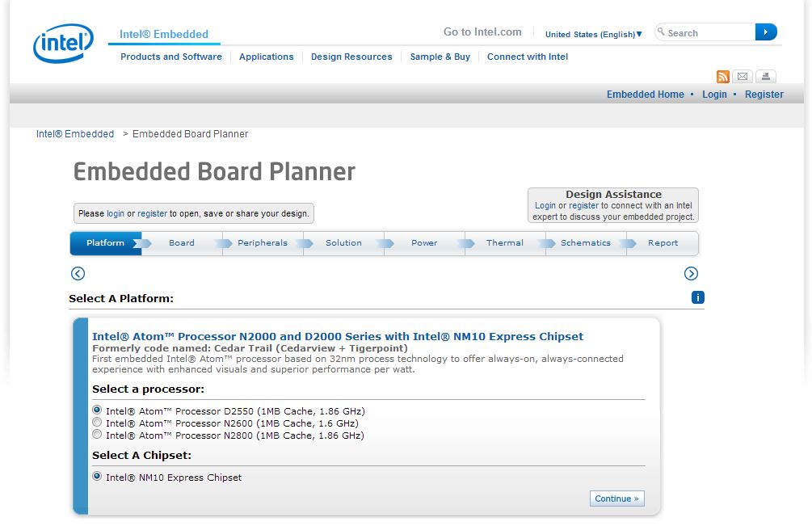Screen dimensions: 812x526
Task: Select the Intel NM10 Express Chipset radio
Action: [97, 475]
